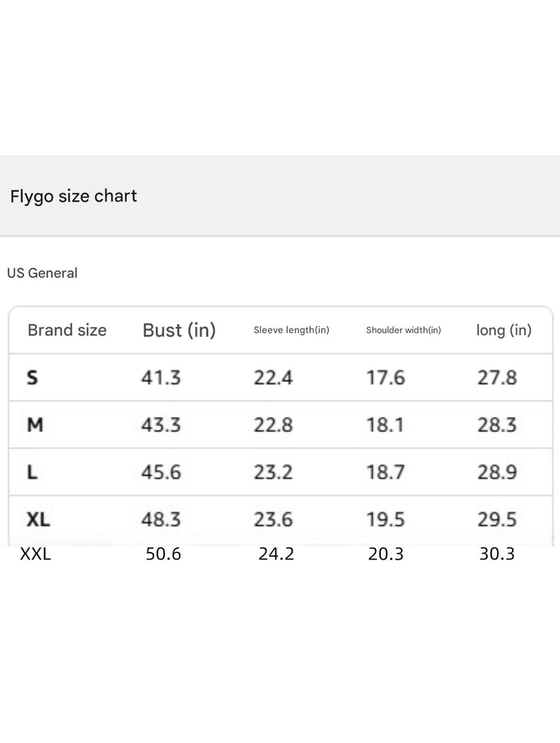
Task: Click the Sleeve length(in) column header
Action: [x=291, y=330]
